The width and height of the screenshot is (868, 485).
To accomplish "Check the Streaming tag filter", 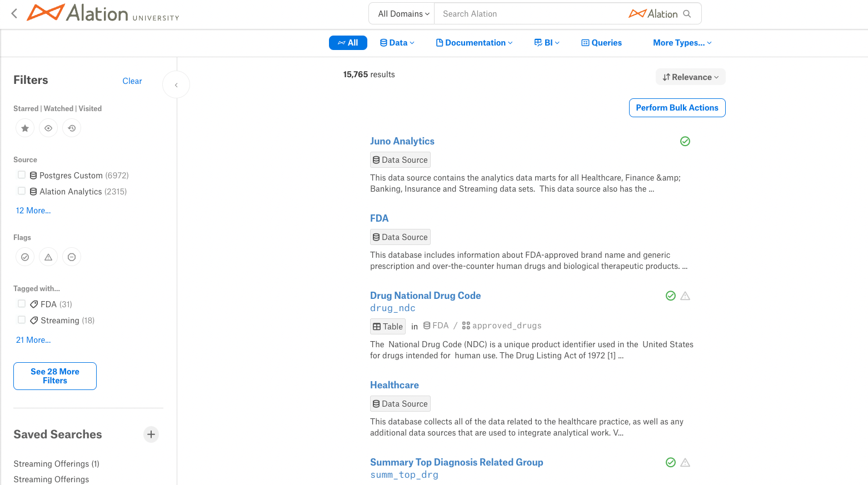I will pos(22,320).
